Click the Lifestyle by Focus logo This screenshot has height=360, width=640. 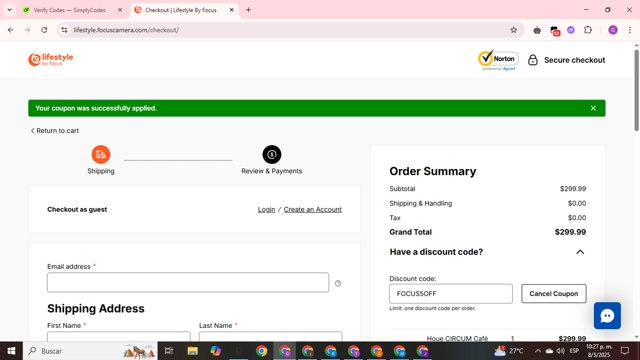pos(51,60)
